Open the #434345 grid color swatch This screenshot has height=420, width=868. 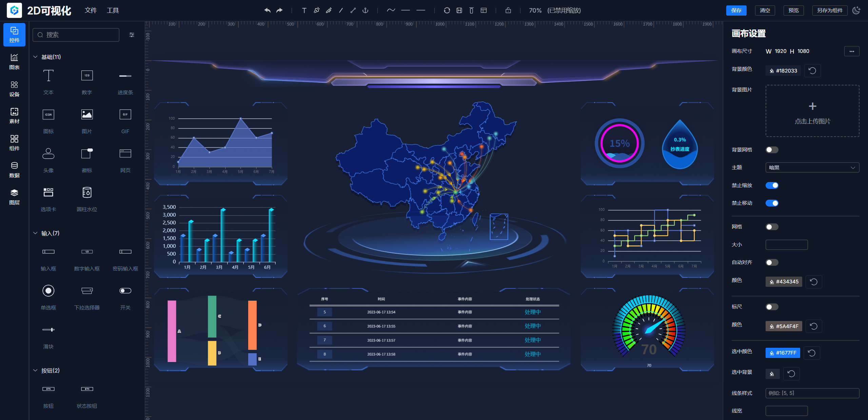point(784,282)
